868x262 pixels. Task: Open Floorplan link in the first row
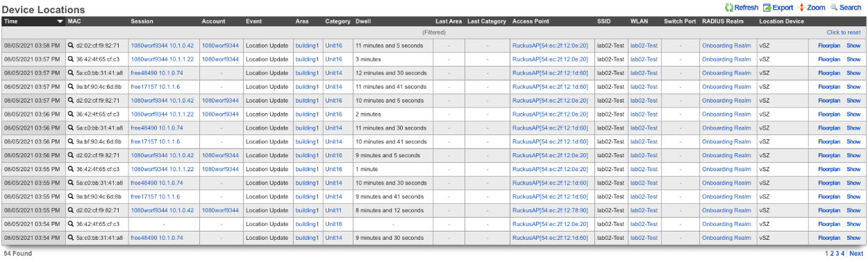tap(829, 45)
